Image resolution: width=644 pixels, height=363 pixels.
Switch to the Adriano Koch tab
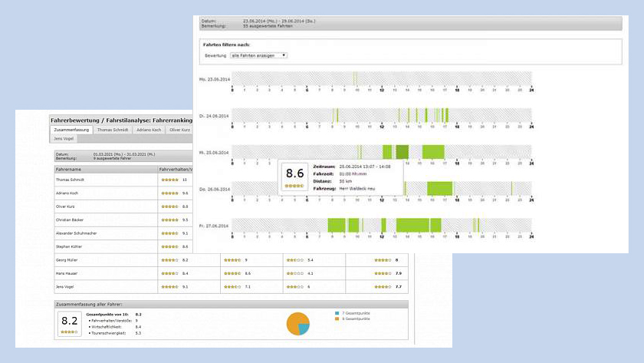point(149,130)
